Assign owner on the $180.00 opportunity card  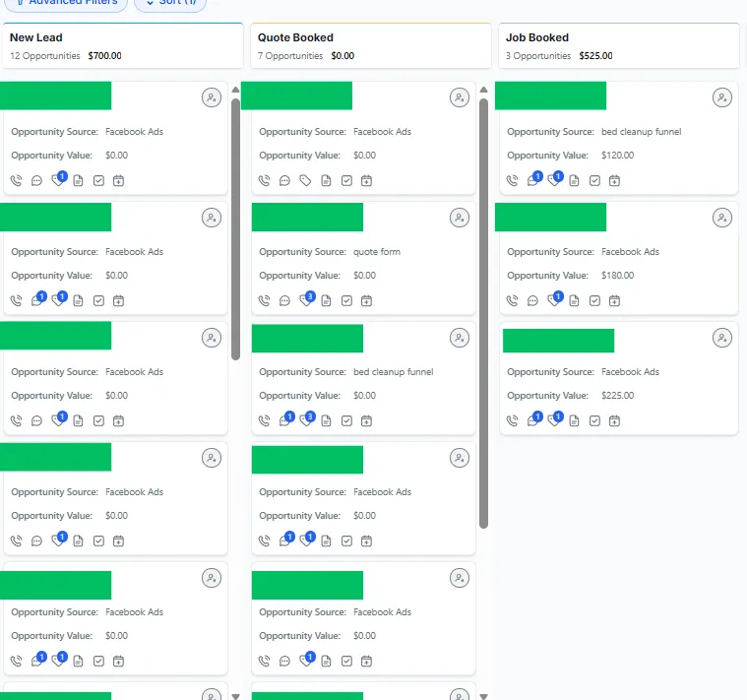click(722, 218)
